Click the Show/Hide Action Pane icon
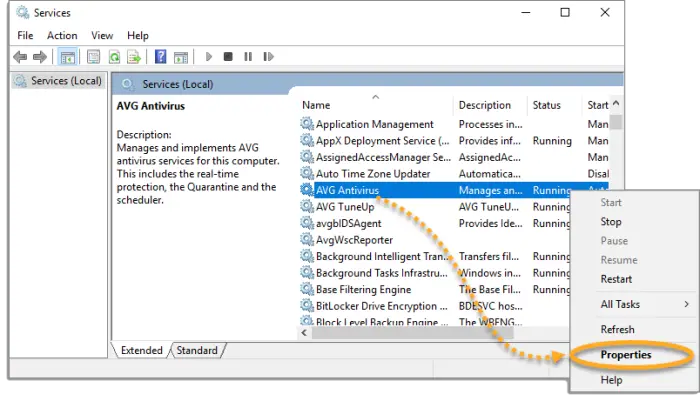This screenshot has height=401, width=700. click(x=181, y=57)
